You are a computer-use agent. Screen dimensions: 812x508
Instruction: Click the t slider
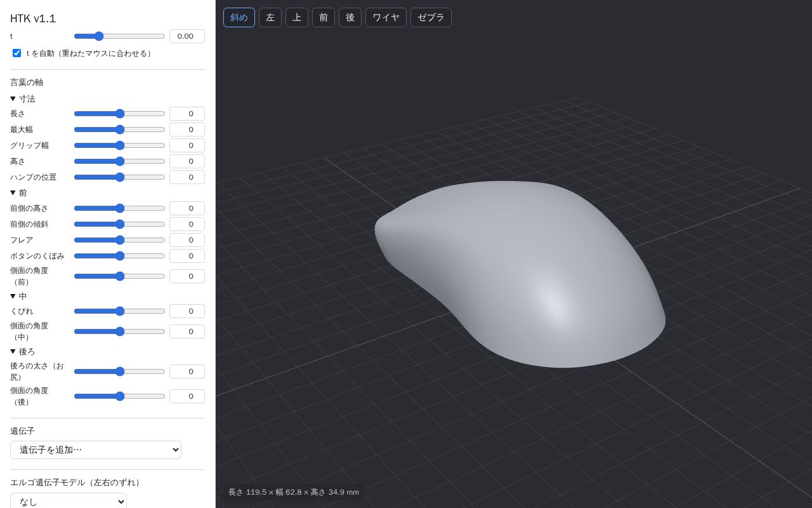click(x=119, y=36)
